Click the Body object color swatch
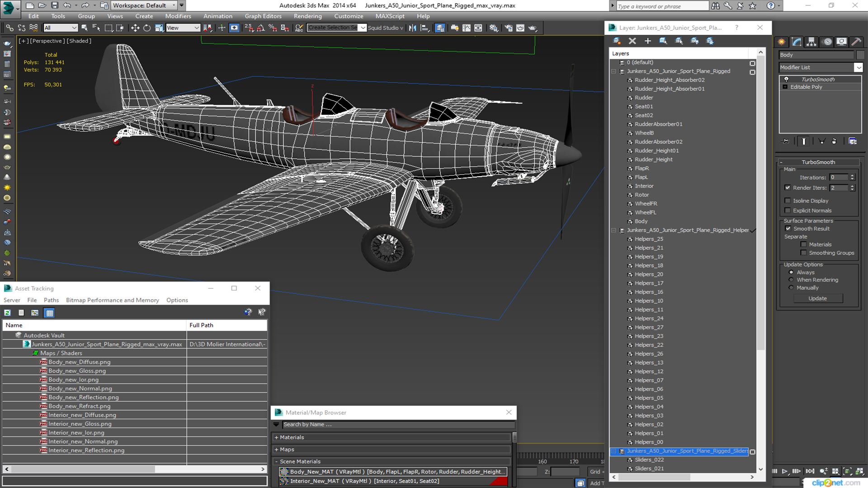Viewport: 868px width, 488px height. tap(860, 55)
